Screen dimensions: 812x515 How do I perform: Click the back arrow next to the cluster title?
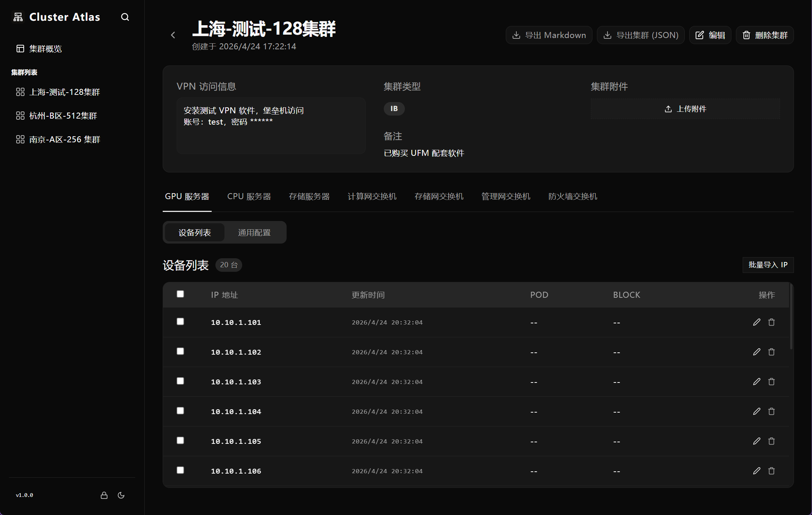point(173,35)
